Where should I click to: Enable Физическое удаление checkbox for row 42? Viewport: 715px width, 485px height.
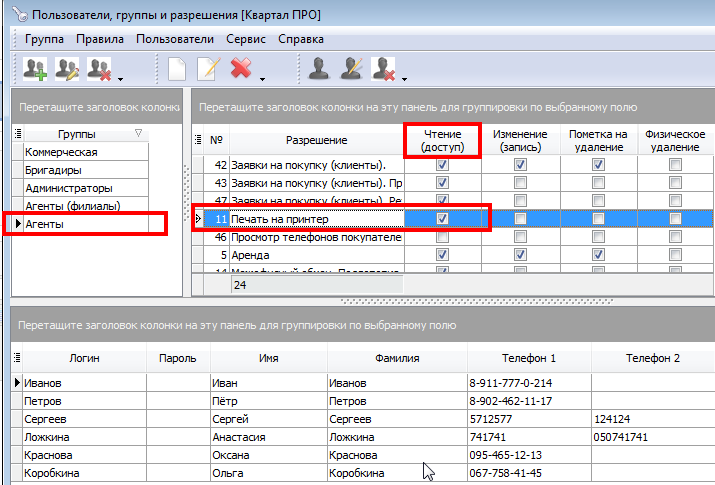(x=676, y=164)
